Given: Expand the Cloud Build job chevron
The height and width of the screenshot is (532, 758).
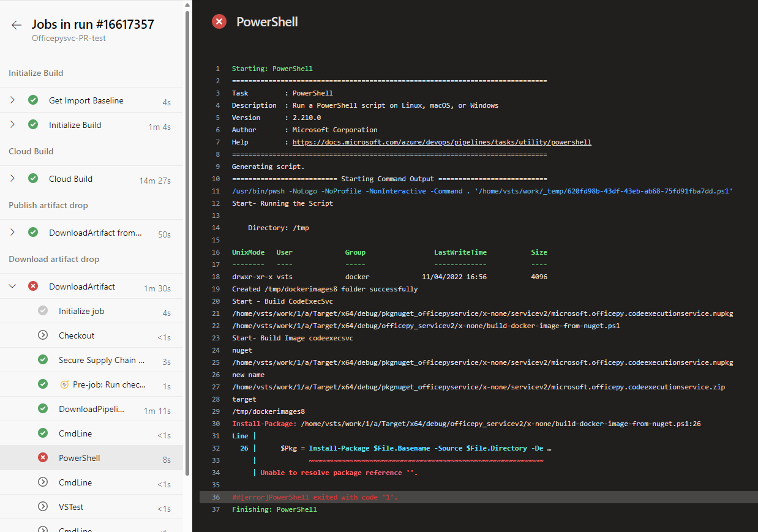Looking at the screenshot, I should (13, 178).
